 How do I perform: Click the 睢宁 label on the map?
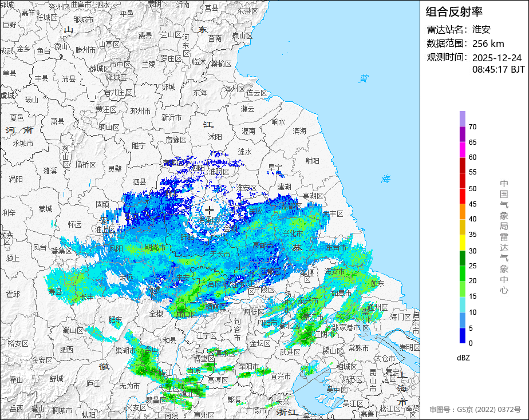tap(139, 145)
